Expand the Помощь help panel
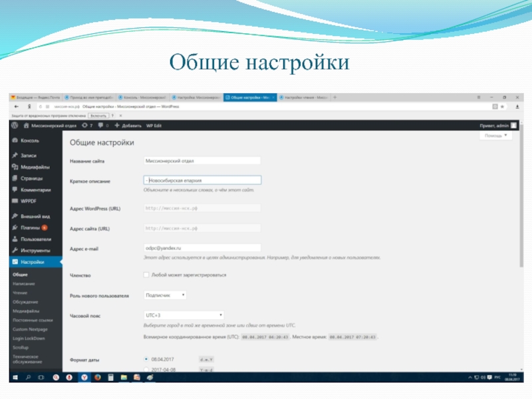532x399 pixels. (496, 136)
